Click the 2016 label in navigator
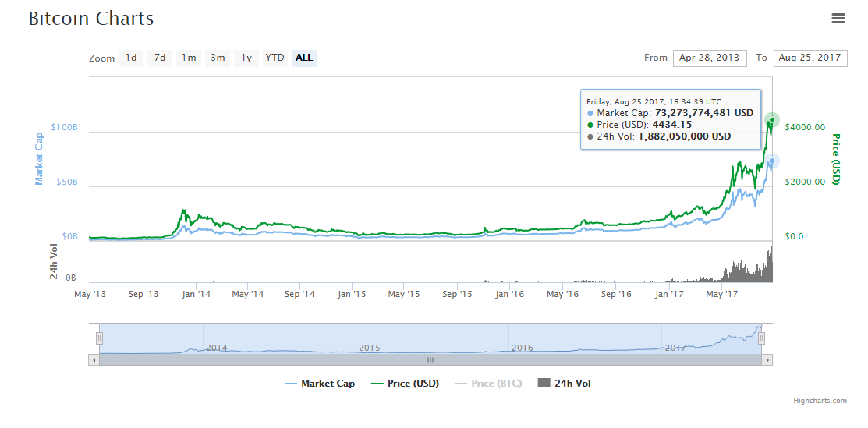Viewport: 868px width, 428px height. 522,348
